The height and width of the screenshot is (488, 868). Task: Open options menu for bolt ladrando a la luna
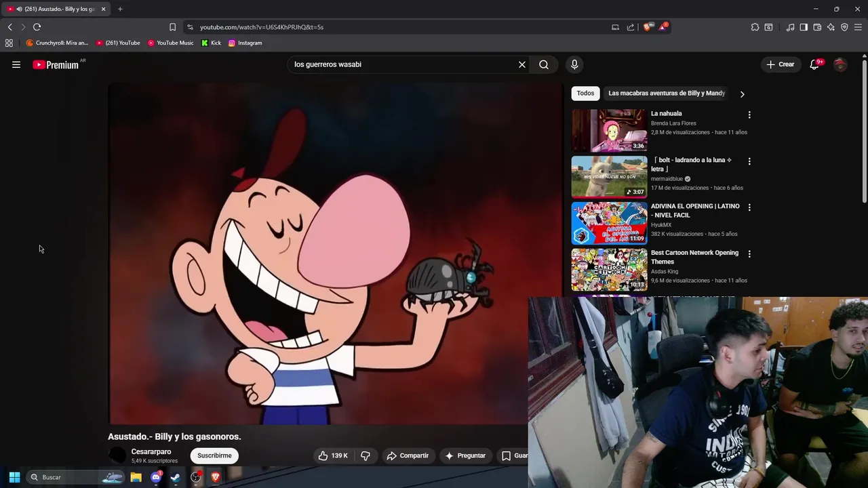pyautogui.click(x=749, y=161)
